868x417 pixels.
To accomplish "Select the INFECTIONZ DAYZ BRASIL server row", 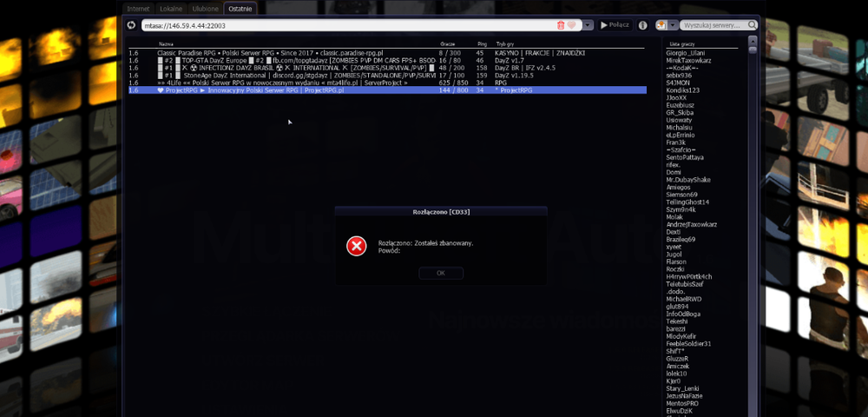I will (387, 68).
